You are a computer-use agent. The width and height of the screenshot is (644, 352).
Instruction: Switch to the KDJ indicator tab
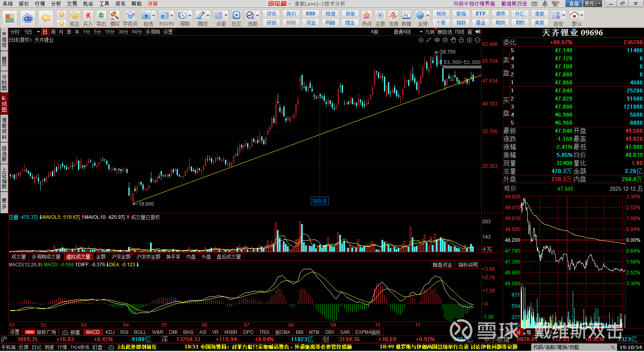(110, 332)
